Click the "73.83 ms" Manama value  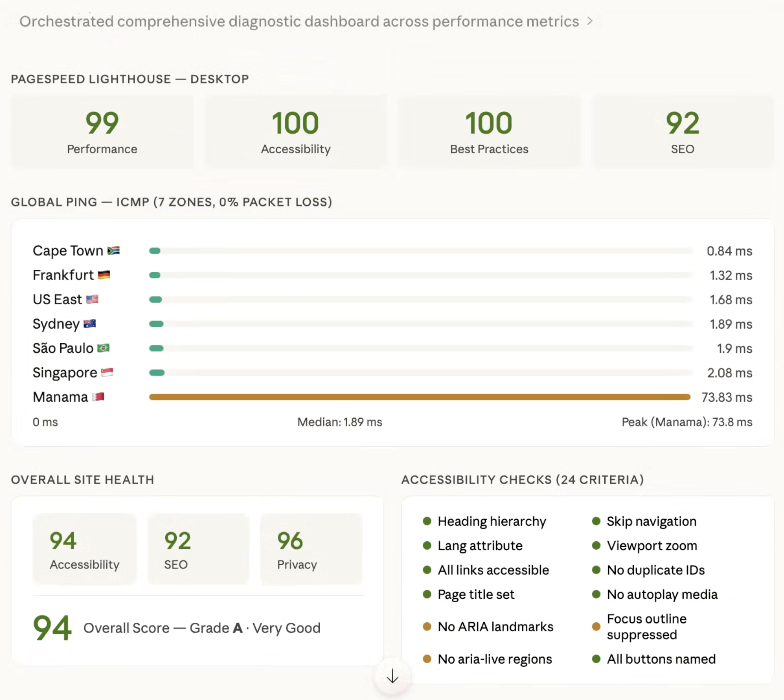(727, 397)
